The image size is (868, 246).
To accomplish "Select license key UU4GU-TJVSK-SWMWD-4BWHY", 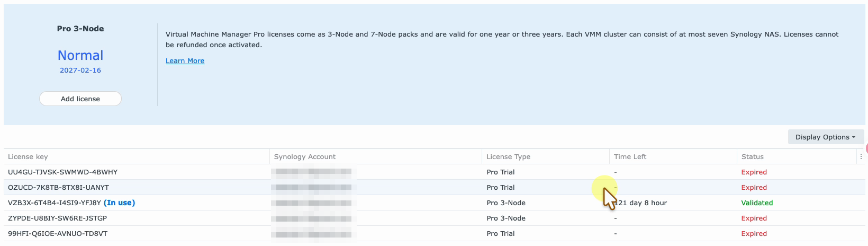I will point(63,172).
